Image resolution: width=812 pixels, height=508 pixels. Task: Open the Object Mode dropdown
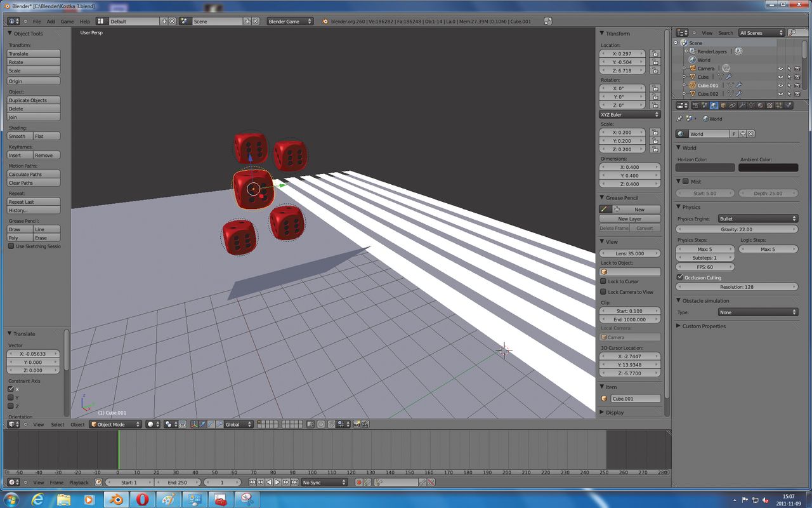pyautogui.click(x=115, y=424)
